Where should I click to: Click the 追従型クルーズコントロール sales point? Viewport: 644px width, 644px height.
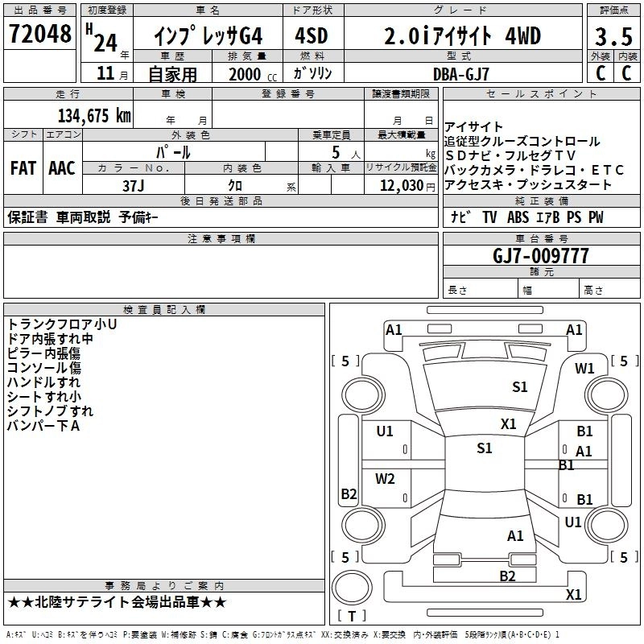[522, 141]
